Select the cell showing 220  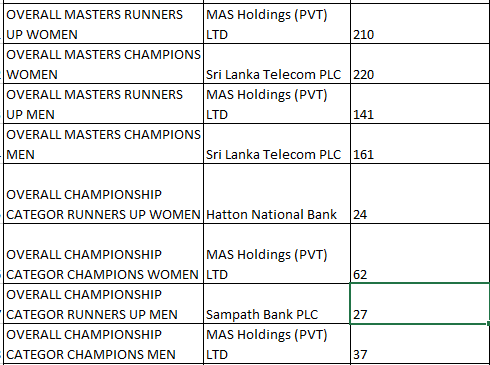(420, 64)
